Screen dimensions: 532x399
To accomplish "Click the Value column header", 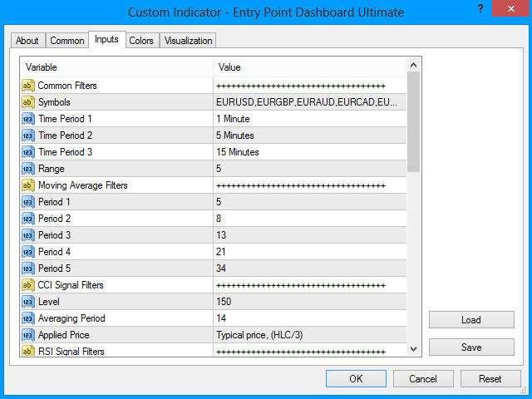I will (310, 67).
